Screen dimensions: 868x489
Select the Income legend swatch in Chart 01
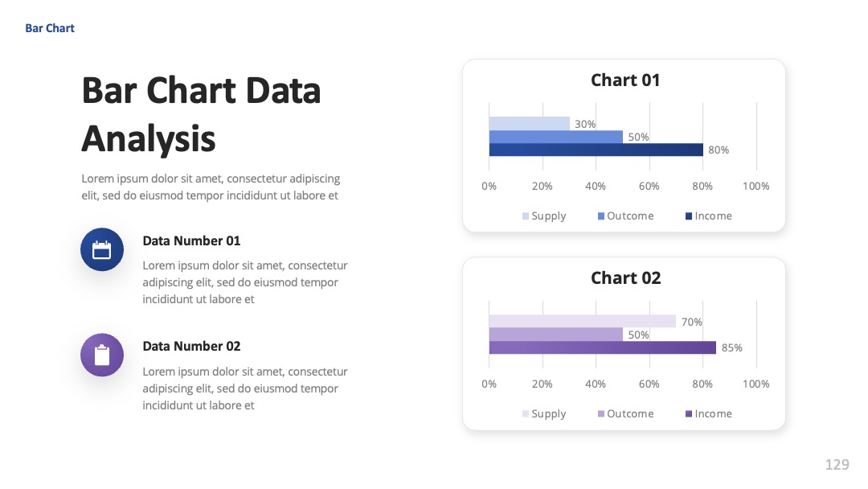pyautogui.click(x=689, y=216)
